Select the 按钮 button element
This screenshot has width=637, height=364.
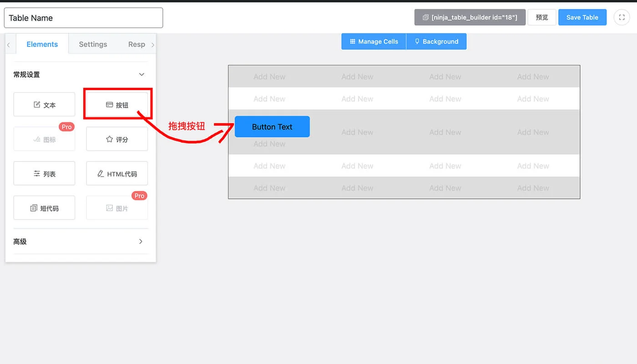pyautogui.click(x=117, y=105)
